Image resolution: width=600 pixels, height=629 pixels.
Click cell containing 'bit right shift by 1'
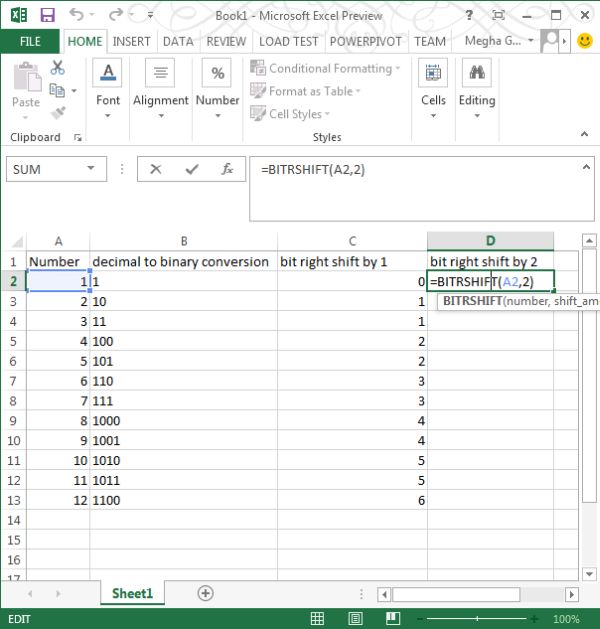coord(352,262)
